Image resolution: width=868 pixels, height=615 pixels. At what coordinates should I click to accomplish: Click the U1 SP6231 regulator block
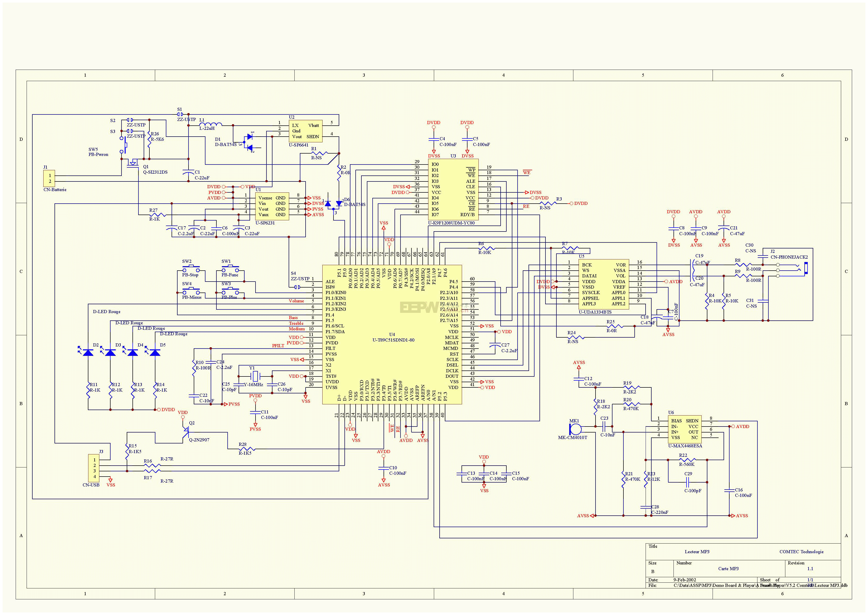click(272, 206)
